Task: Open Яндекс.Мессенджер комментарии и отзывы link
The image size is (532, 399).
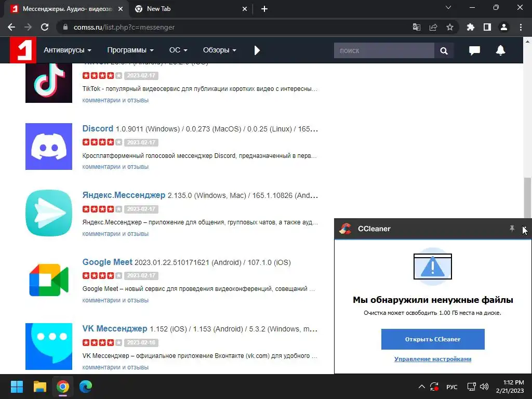Action: tap(115, 234)
